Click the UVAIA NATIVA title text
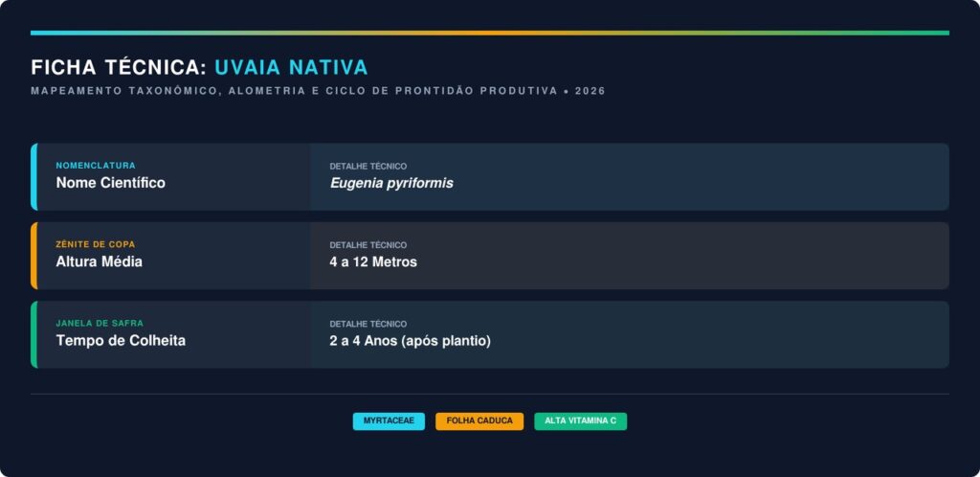 coord(291,68)
